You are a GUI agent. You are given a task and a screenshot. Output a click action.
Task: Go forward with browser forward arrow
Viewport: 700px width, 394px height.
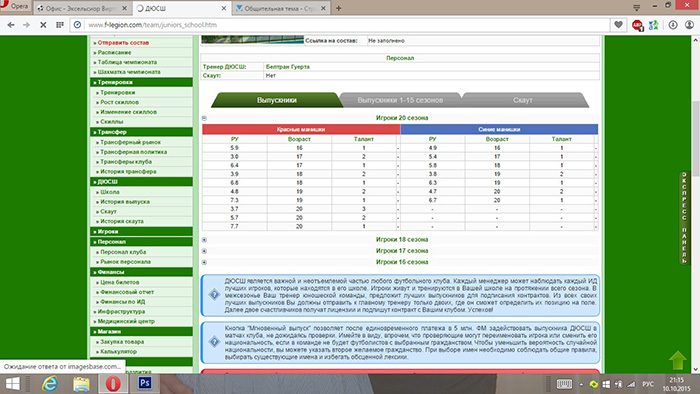pos(26,25)
